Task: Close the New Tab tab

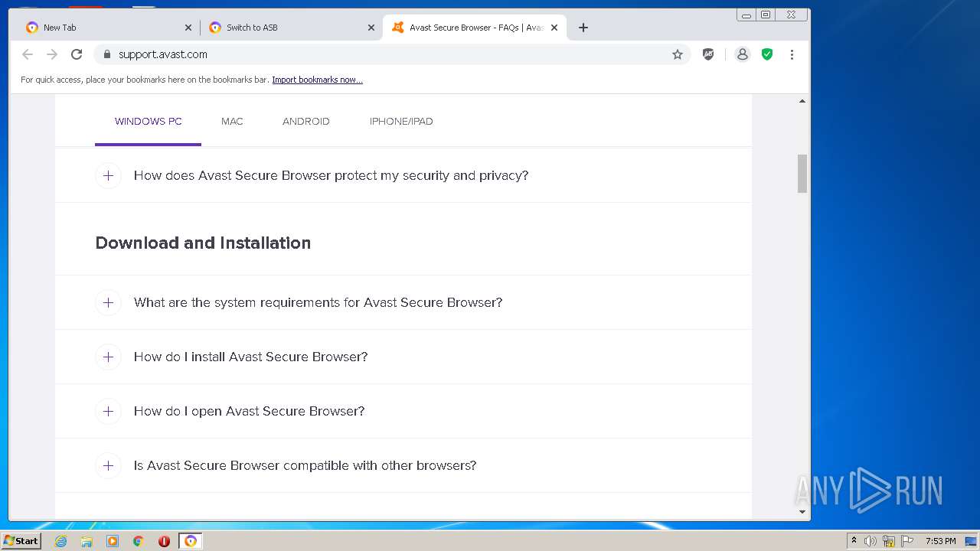Action: [188, 28]
